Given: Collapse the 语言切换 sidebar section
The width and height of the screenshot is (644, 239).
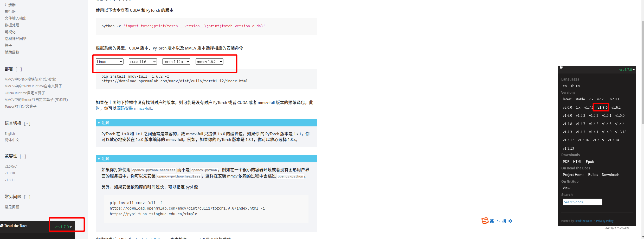Looking at the screenshot, I should tap(27, 123).
